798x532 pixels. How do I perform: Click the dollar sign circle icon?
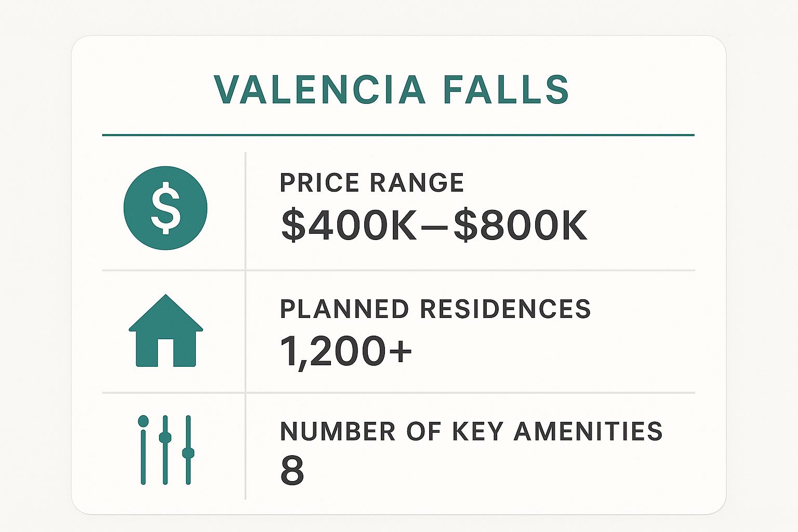coord(165,208)
